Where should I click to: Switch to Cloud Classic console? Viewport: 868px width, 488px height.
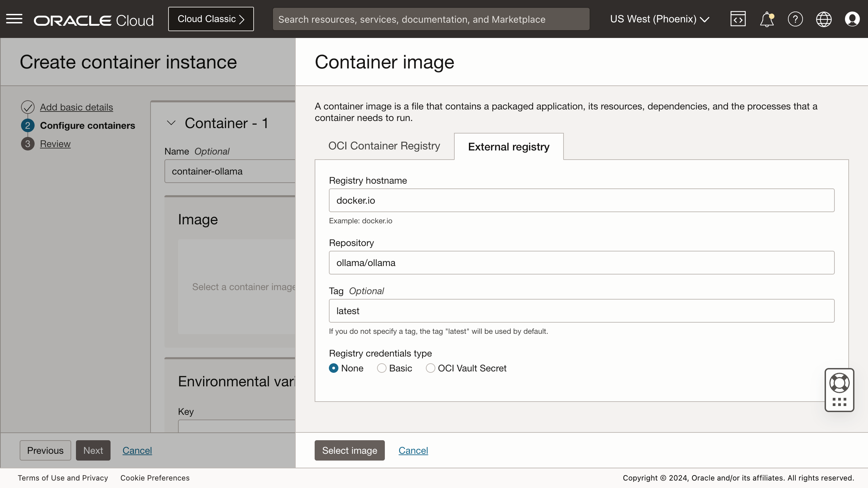pyautogui.click(x=211, y=19)
